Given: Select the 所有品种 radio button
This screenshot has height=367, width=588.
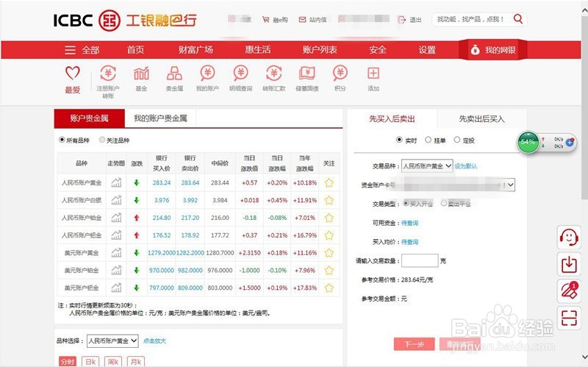Looking at the screenshot, I should pyautogui.click(x=62, y=140).
